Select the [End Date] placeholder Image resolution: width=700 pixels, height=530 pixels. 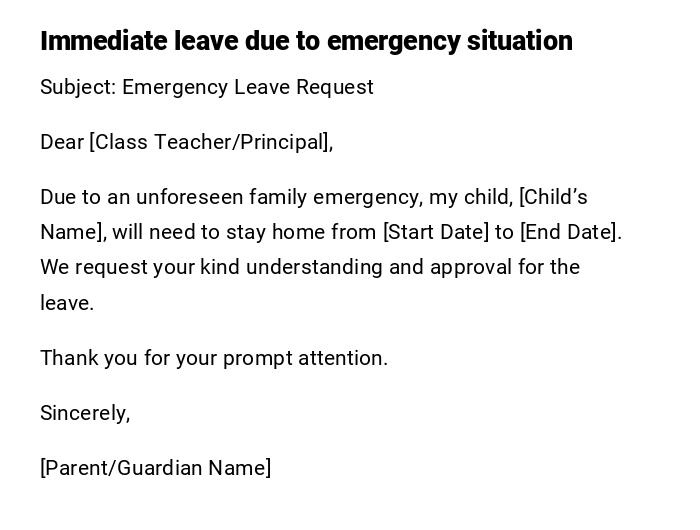point(569,232)
